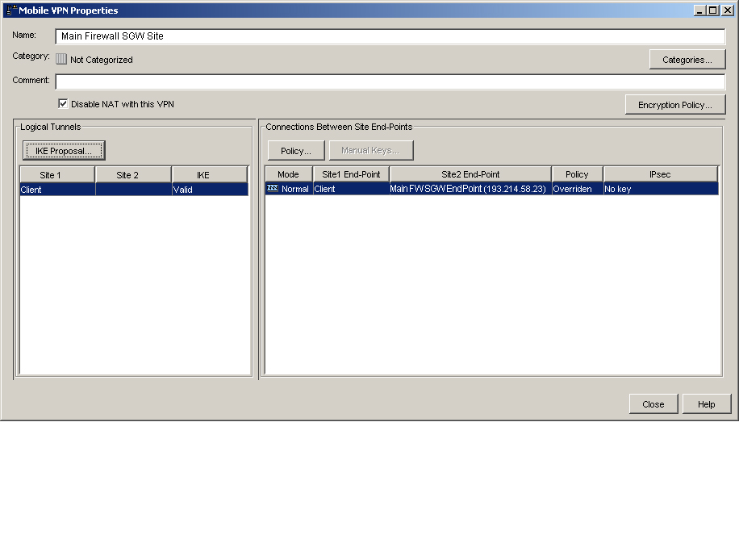Open Help for this dialog
Image resolution: width=739 pixels, height=560 pixels.
click(x=706, y=404)
